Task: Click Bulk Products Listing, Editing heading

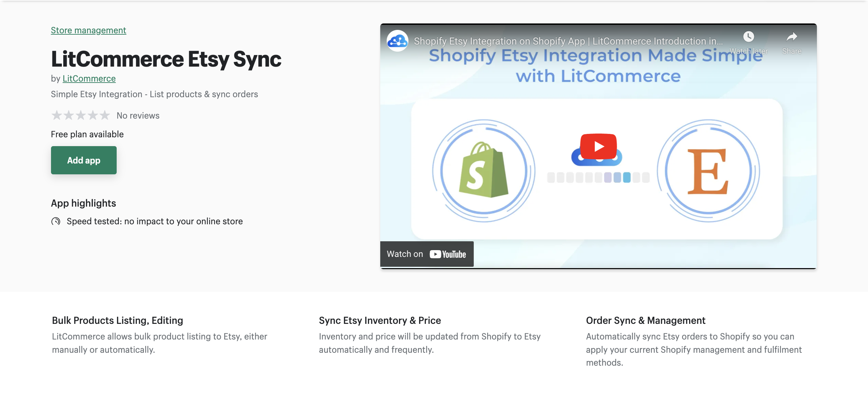Action: click(118, 320)
